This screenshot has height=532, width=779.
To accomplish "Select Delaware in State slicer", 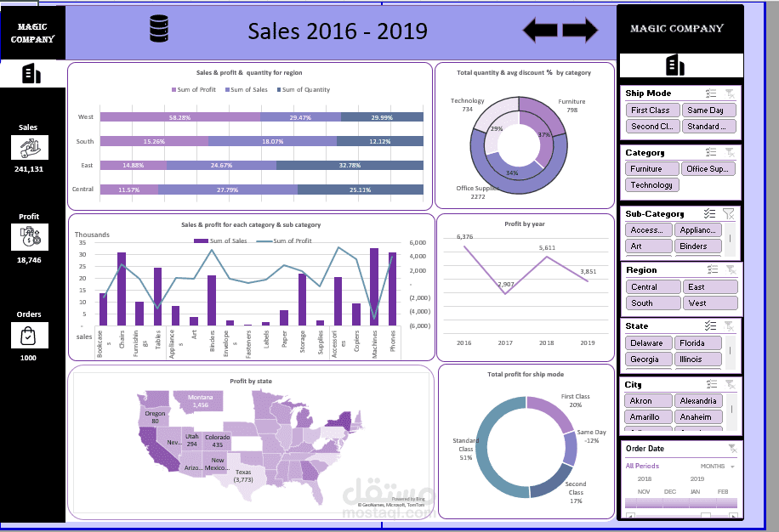I will click(648, 343).
